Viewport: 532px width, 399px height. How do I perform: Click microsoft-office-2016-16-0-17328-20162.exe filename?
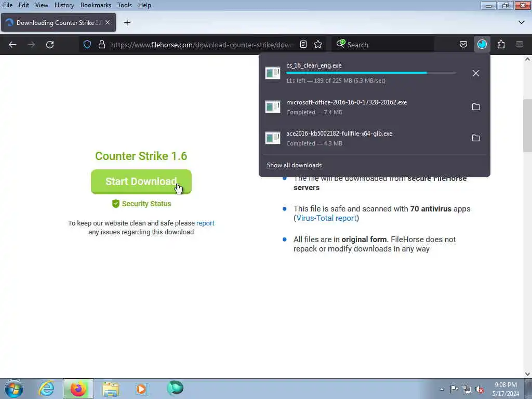[x=347, y=102]
